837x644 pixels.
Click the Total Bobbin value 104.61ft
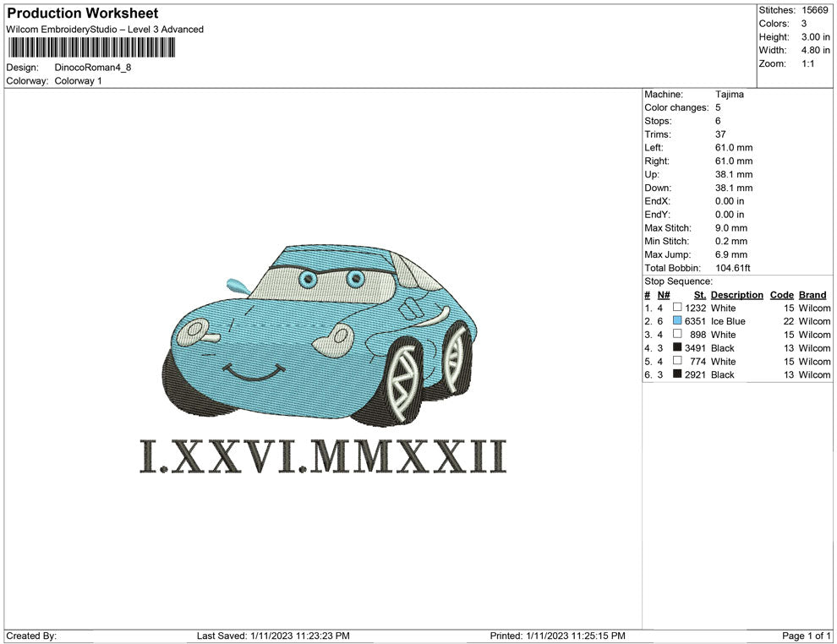click(x=733, y=268)
